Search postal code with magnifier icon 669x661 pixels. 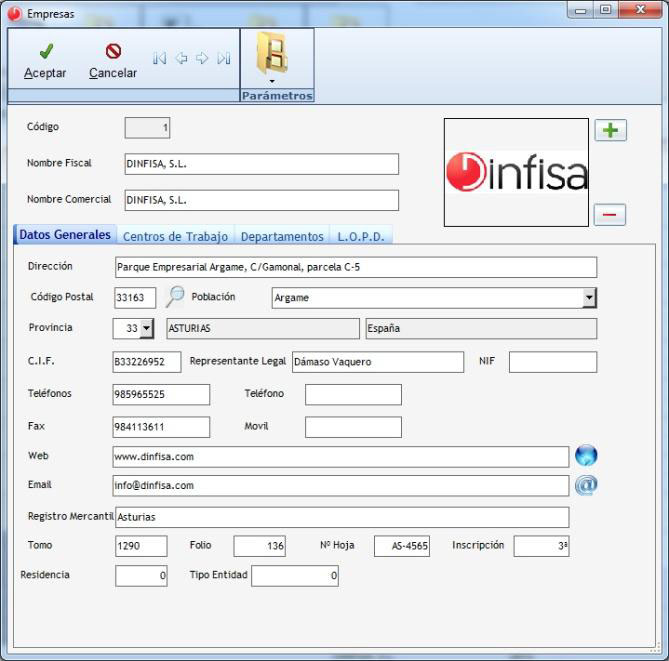click(x=175, y=297)
